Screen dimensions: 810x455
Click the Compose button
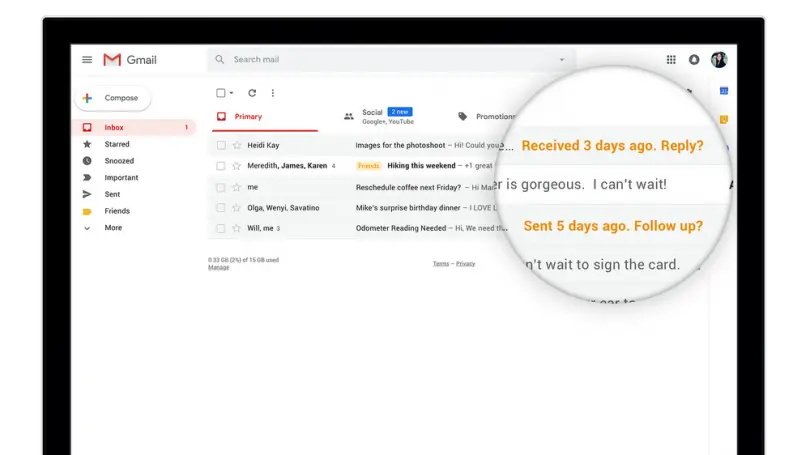(113, 98)
